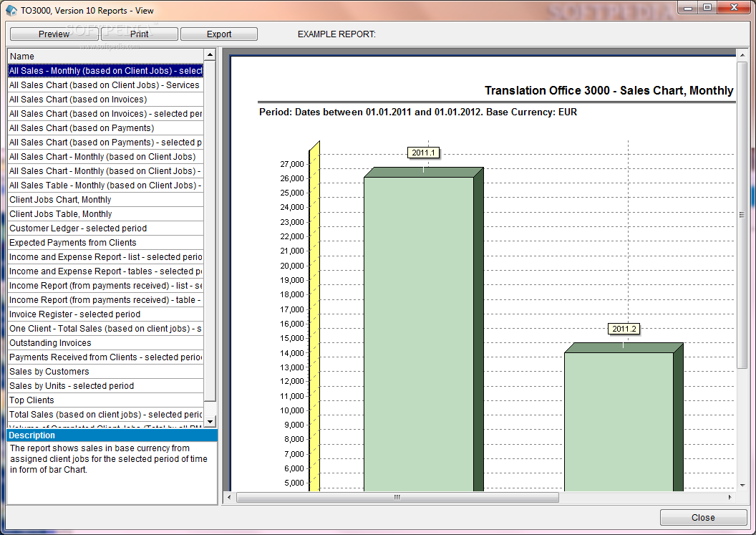This screenshot has width=756, height=535.
Task: Select 'Sales by Units - selected period' report
Action: click(105, 386)
